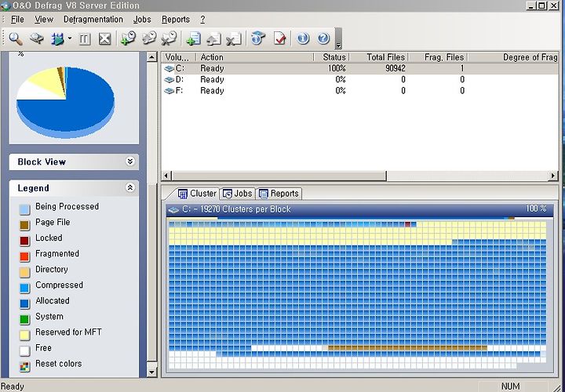The width and height of the screenshot is (565, 392).
Task: Sort by the Frag. Files column header
Action: click(437, 57)
